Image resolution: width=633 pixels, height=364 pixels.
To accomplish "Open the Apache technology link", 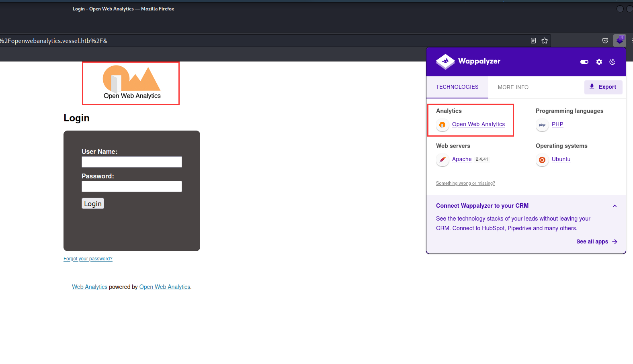I will tap(462, 159).
